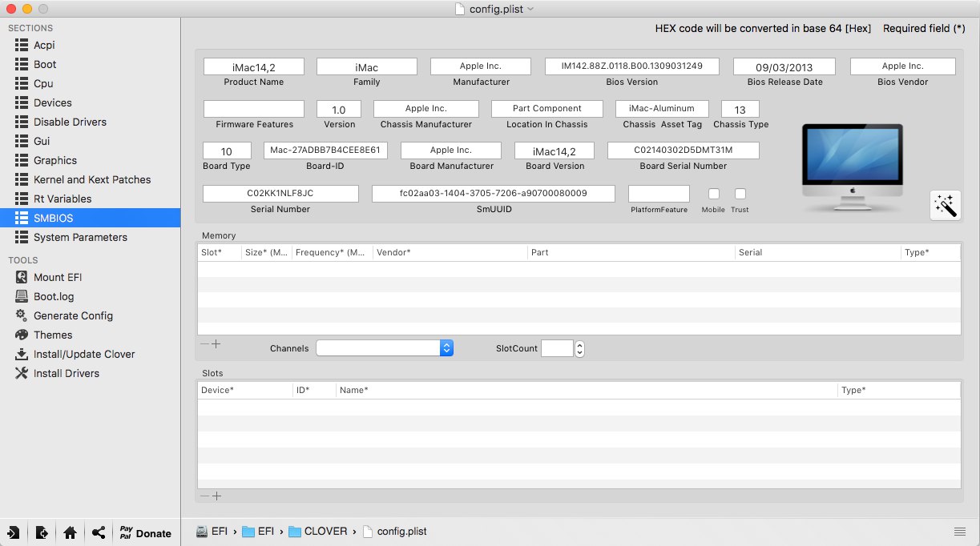Enable the Trust checkbox
980x546 pixels.
click(x=740, y=194)
